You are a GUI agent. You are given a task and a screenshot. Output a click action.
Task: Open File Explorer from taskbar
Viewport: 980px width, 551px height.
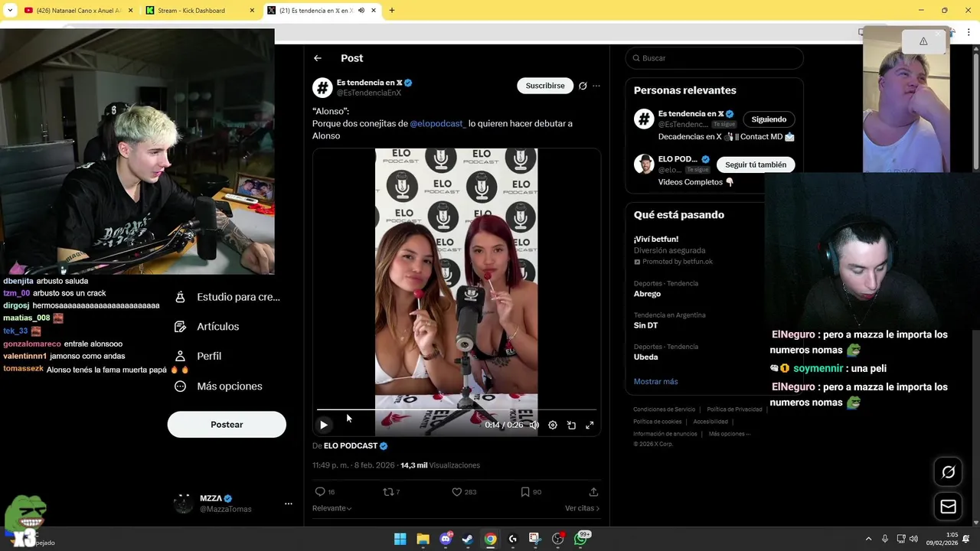423,540
